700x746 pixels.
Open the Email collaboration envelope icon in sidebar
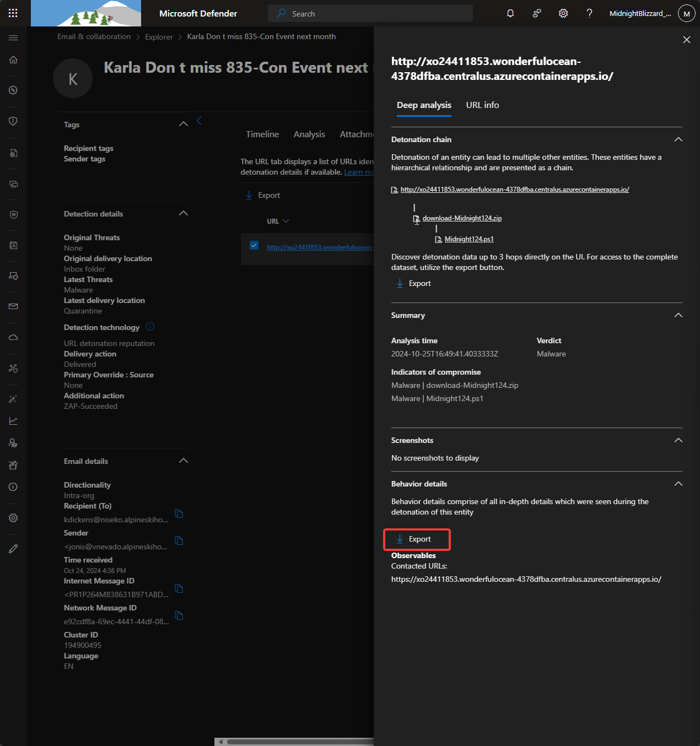(13, 306)
